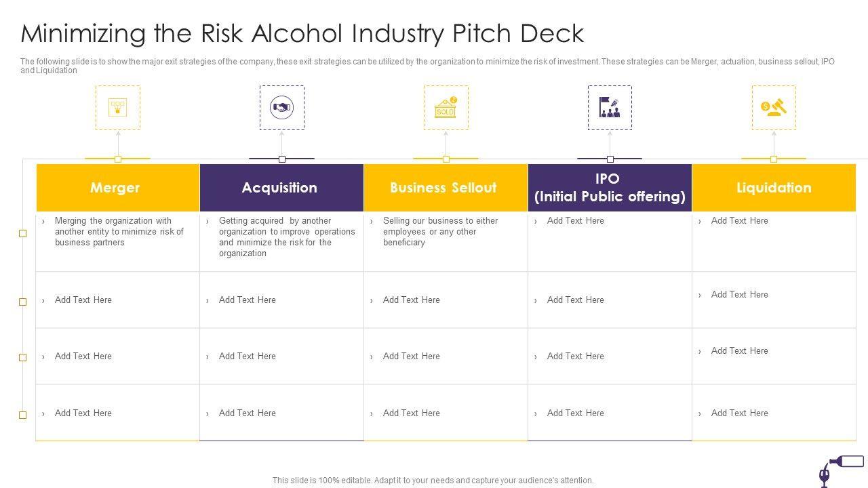The height and width of the screenshot is (488, 868).
Task: Click the chevron bullet beside Selling our business
Action: point(372,221)
